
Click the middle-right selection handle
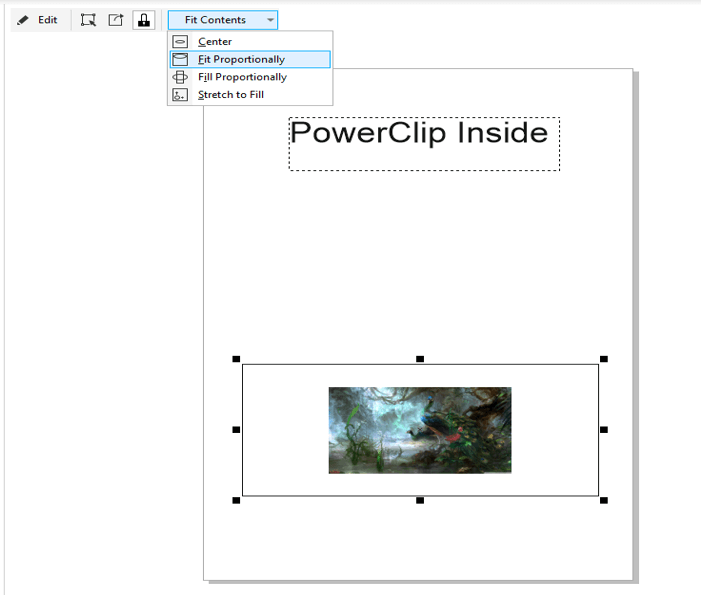(x=604, y=430)
